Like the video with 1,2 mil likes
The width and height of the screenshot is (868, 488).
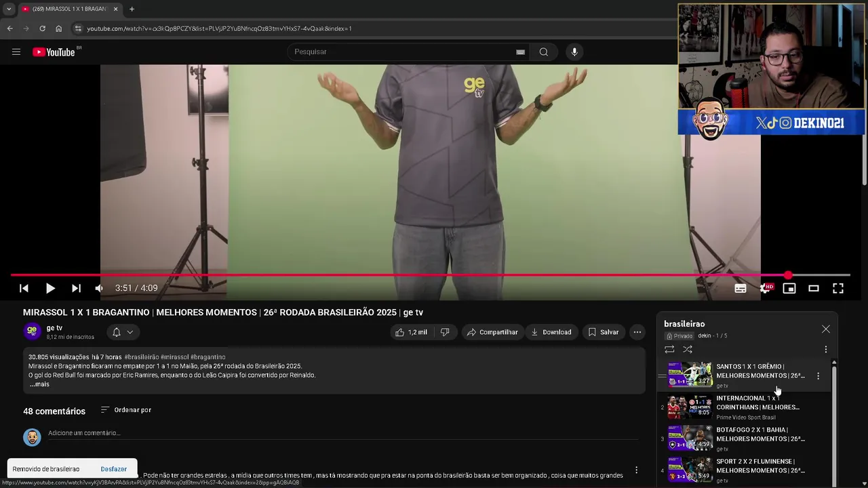tap(412, 332)
